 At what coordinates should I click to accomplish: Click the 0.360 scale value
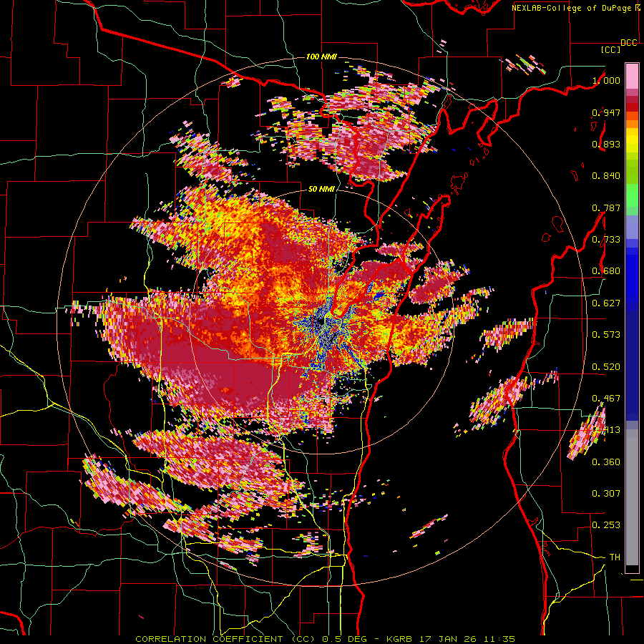(606, 462)
